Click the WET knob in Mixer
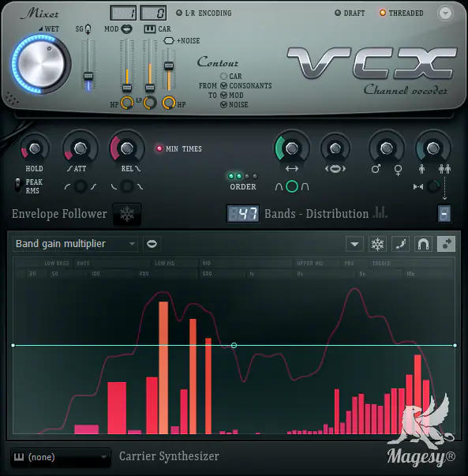Viewport: 468px width, 476px height. point(41,64)
